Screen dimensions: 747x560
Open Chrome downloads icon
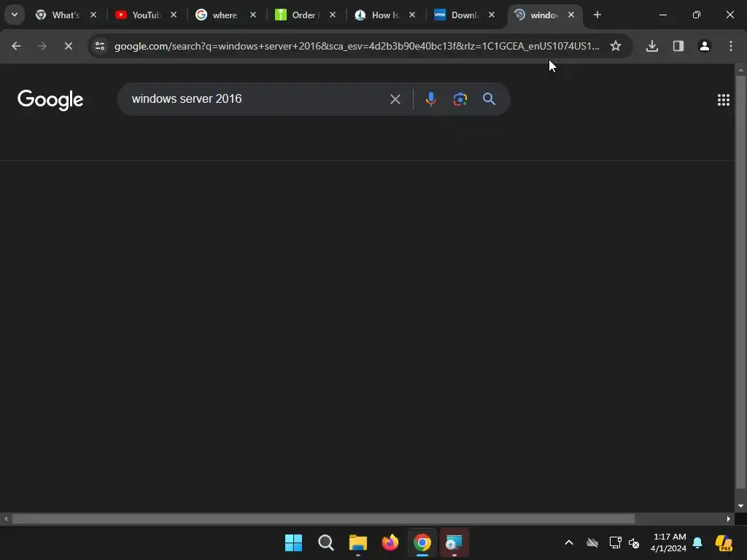pos(652,46)
